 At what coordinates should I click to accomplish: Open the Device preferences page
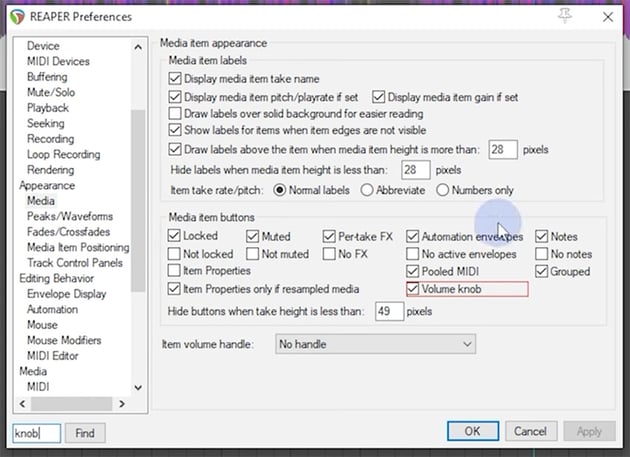point(43,46)
